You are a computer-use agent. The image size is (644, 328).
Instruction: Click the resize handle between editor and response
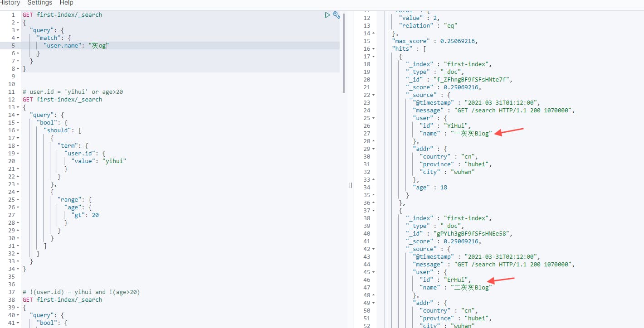tap(350, 185)
